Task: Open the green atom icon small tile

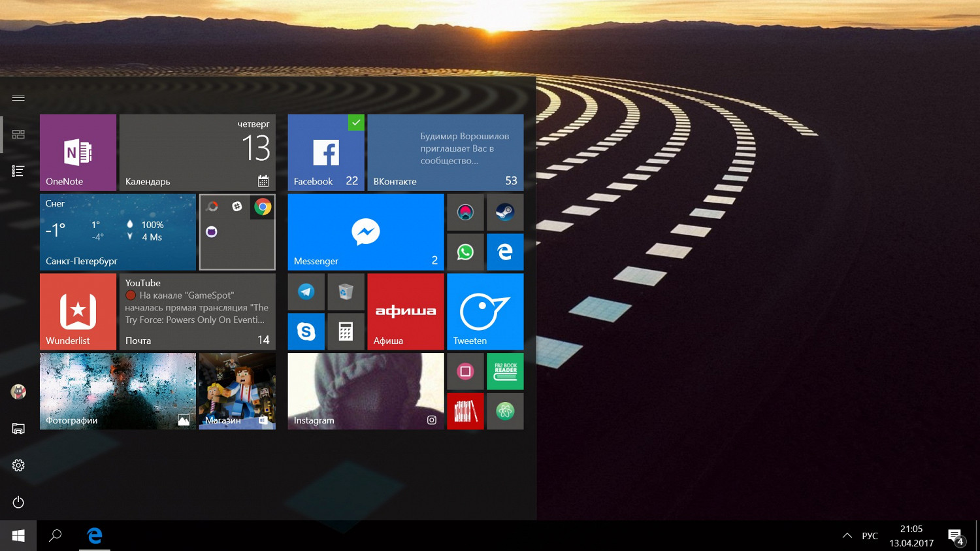Action: point(505,411)
